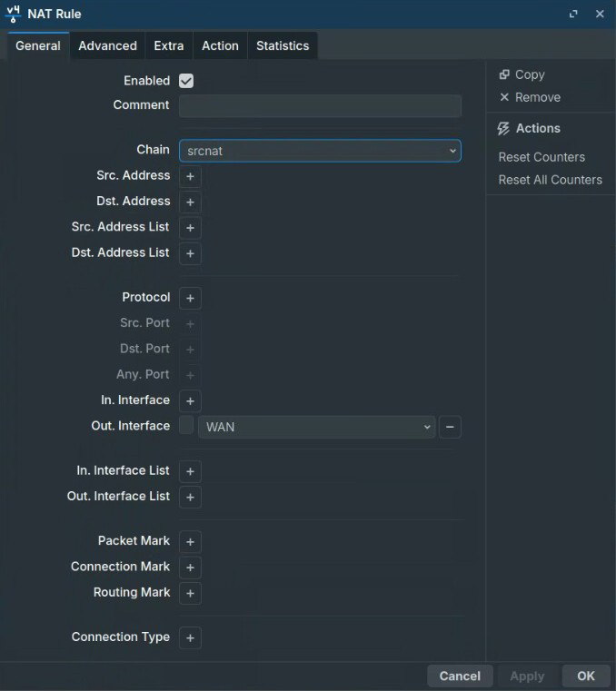Open the Out. Interface WAN dropdown
The width and height of the screenshot is (616, 691).
317,427
